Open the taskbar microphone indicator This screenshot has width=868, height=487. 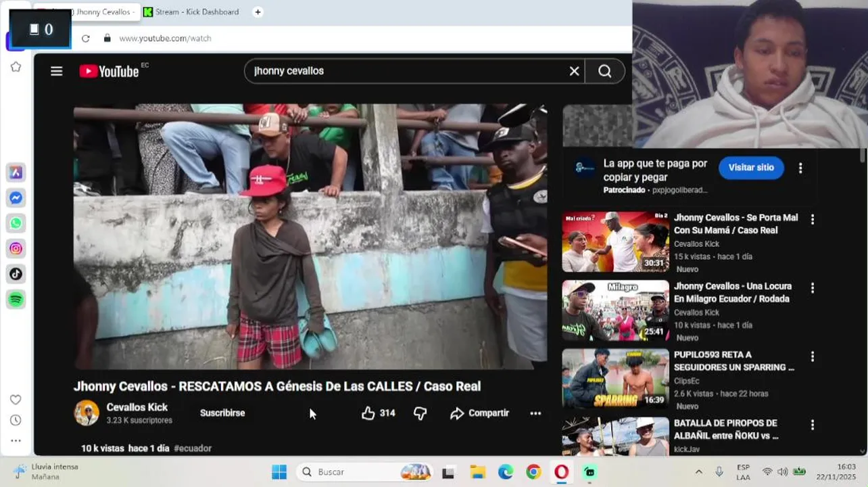pyautogui.click(x=719, y=472)
